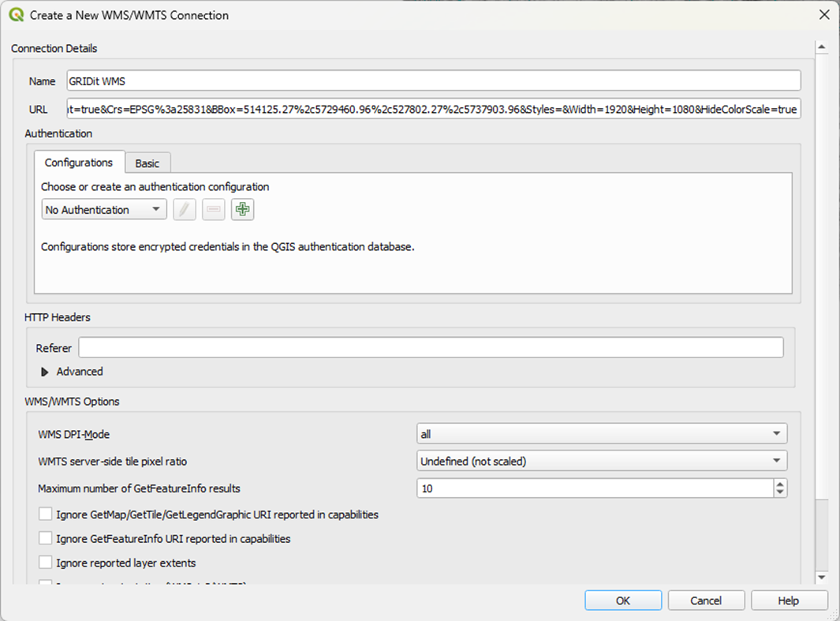The width and height of the screenshot is (840, 621).
Task: Click the empty Referer input field
Action: tap(431, 348)
